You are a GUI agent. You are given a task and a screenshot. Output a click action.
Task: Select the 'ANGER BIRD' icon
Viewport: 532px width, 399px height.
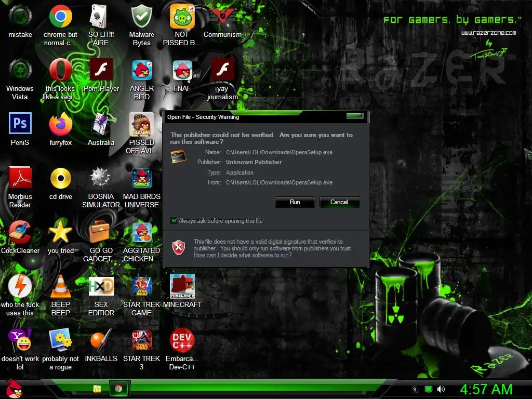point(141,71)
